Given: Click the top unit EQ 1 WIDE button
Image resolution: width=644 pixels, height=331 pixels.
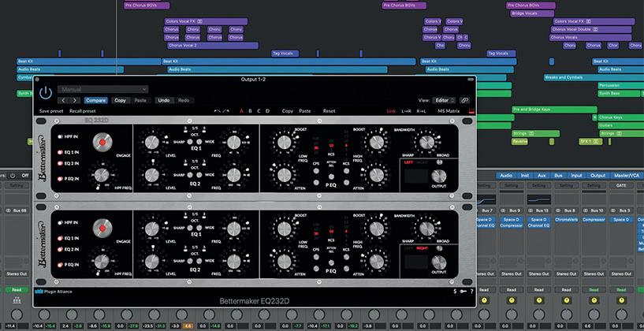Looking at the screenshot, I should [x=200, y=142].
